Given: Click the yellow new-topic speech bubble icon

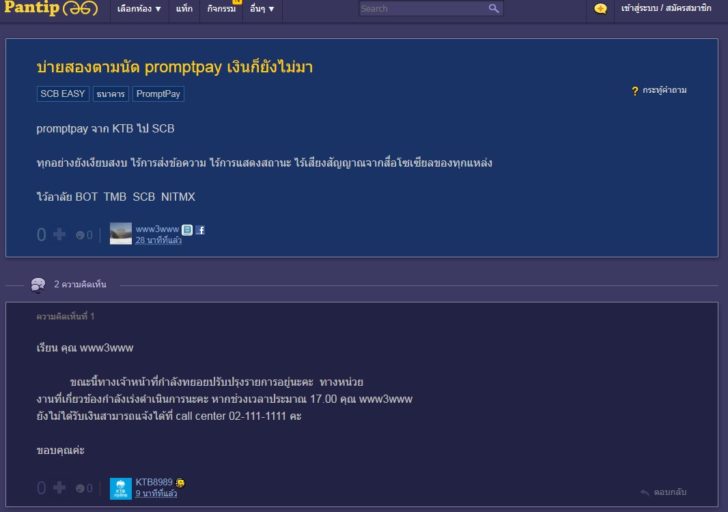Looking at the screenshot, I should 600,8.
